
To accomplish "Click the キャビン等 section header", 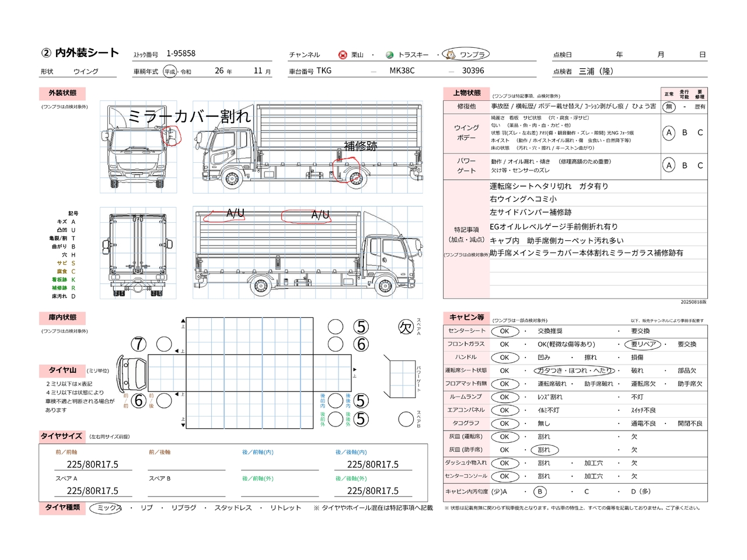I will click(x=466, y=317).
